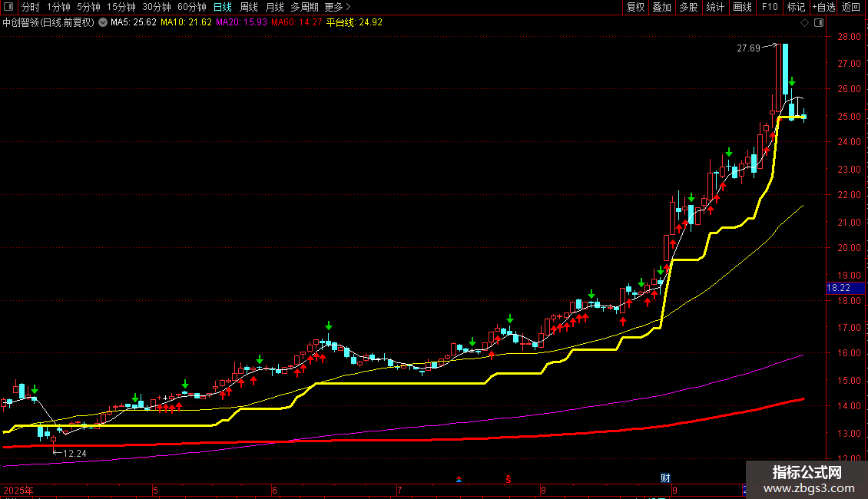
Task: Toggle the left sidebar panel icon
Action: click(x=8, y=7)
